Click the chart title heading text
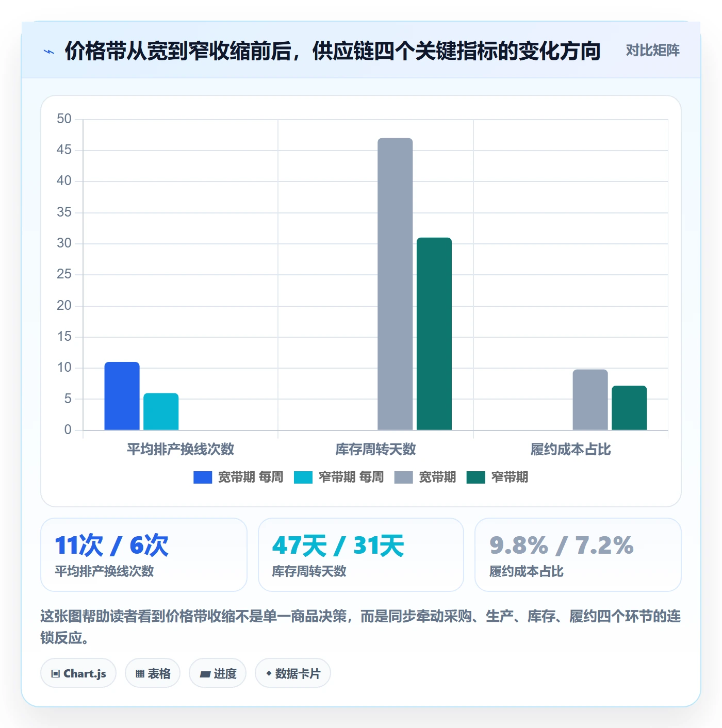The width and height of the screenshot is (722, 728). [x=333, y=51]
